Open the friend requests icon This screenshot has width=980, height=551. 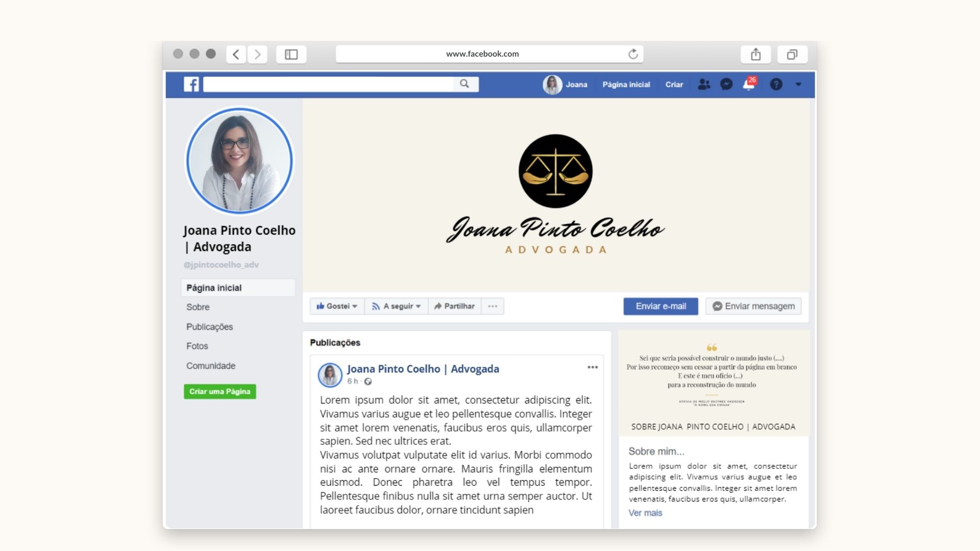tap(704, 85)
